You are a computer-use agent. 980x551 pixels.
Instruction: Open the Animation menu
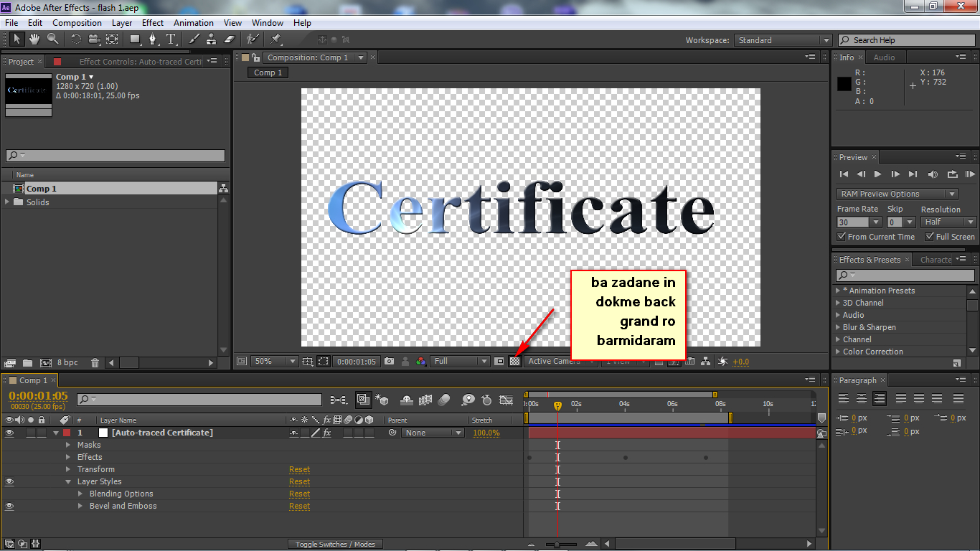pyautogui.click(x=194, y=23)
